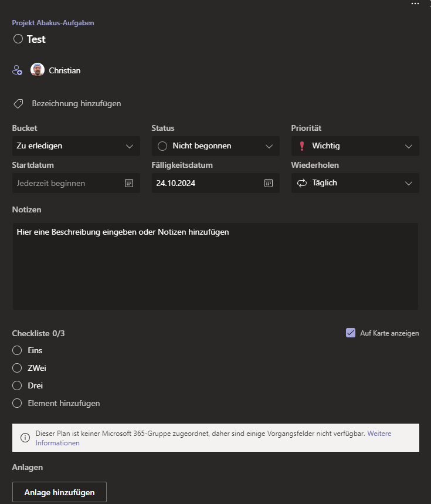
Task: Click the label tag icon
Action: [x=18, y=103]
